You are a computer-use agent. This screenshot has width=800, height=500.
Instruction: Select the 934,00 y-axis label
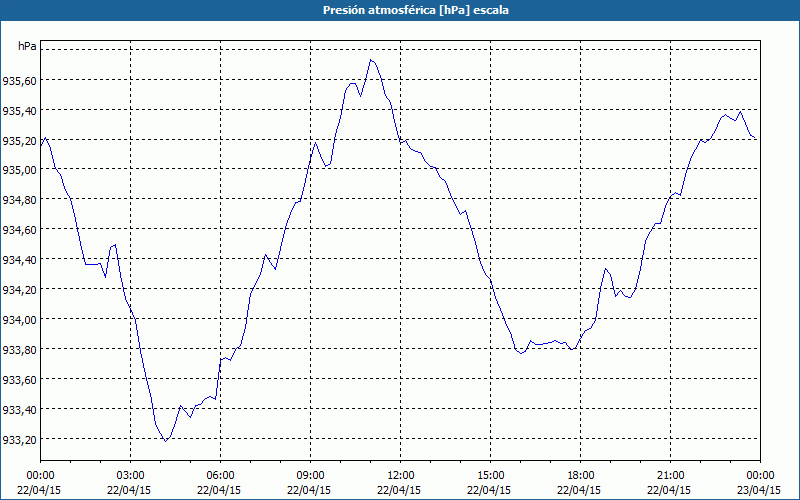19,320
